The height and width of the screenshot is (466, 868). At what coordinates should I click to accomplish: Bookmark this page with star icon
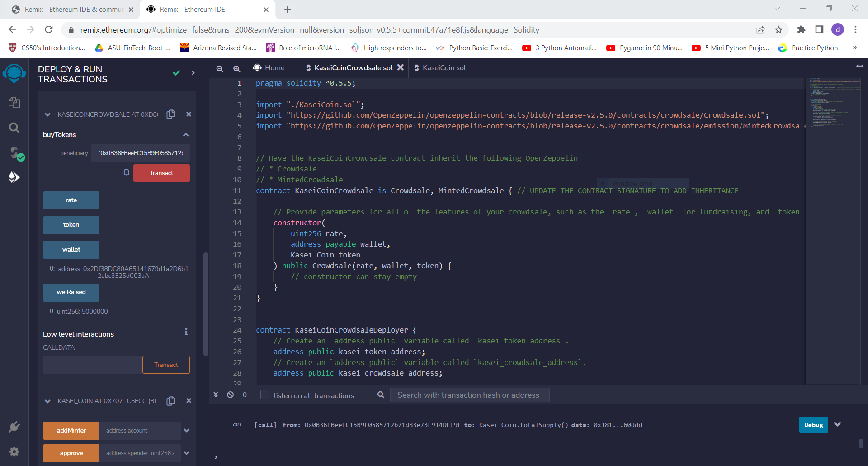coord(778,30)
